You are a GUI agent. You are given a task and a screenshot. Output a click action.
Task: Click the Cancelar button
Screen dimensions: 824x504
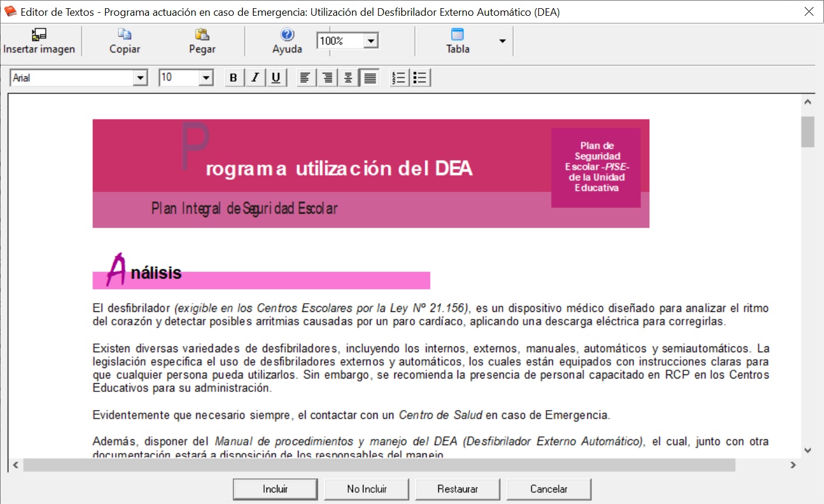click(x=549, y=489)
